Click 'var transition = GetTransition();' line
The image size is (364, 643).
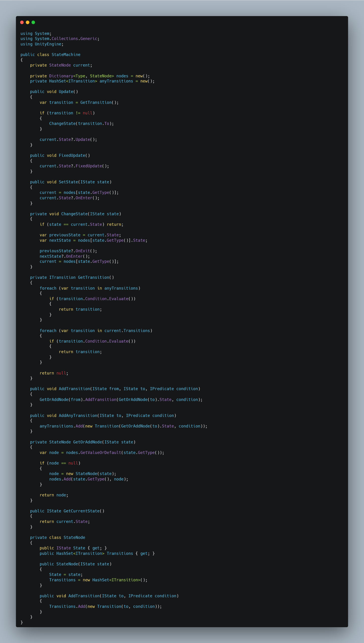(x=79, y=102)
